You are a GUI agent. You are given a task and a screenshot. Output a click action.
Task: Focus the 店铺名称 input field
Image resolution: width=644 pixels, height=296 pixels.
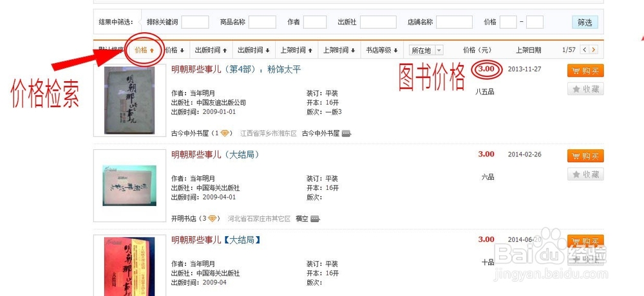coord(454,22)
